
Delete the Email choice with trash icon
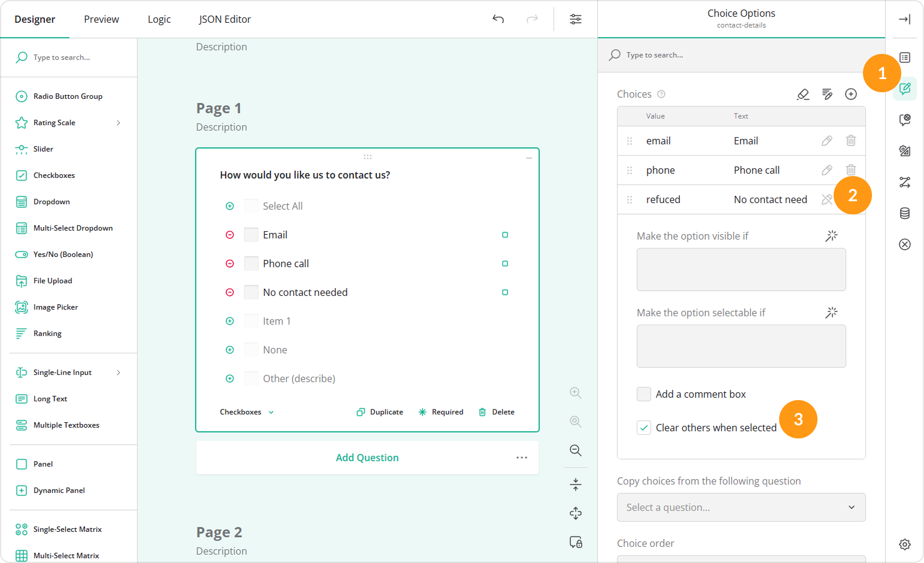850,141
